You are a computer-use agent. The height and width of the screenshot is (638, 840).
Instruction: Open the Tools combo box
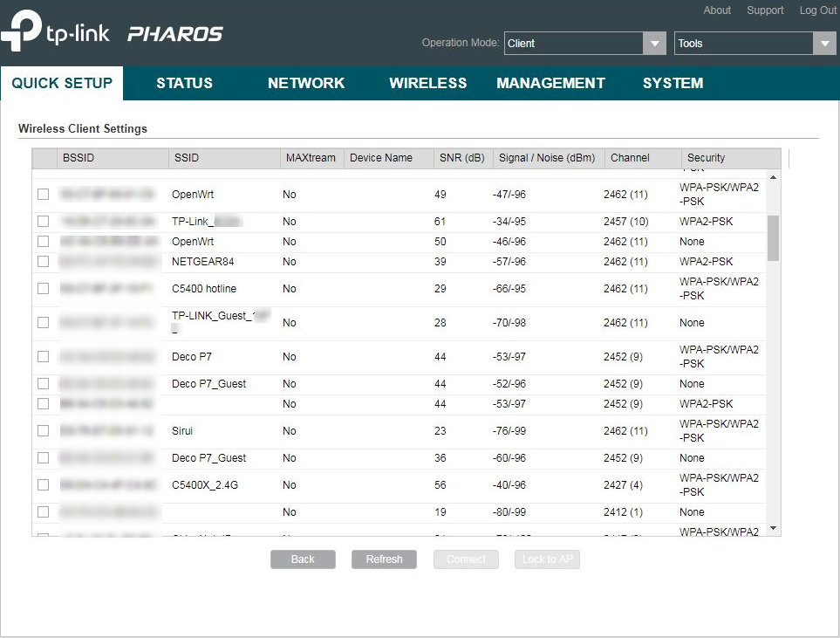[746, 43]
